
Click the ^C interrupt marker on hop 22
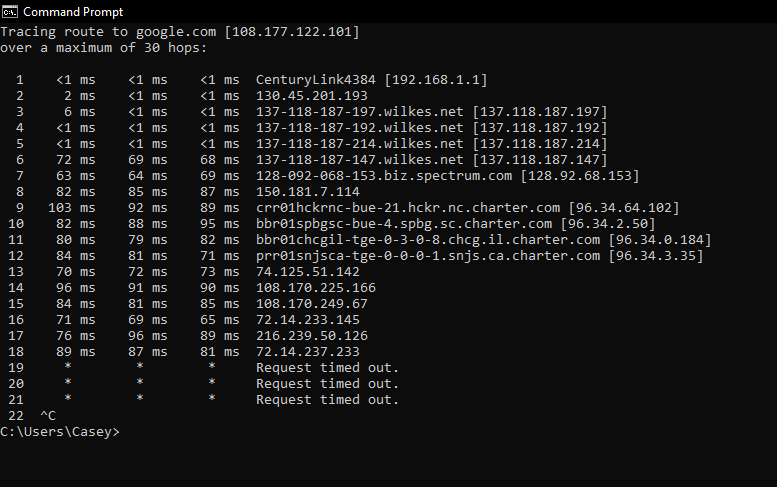point(48,415)
